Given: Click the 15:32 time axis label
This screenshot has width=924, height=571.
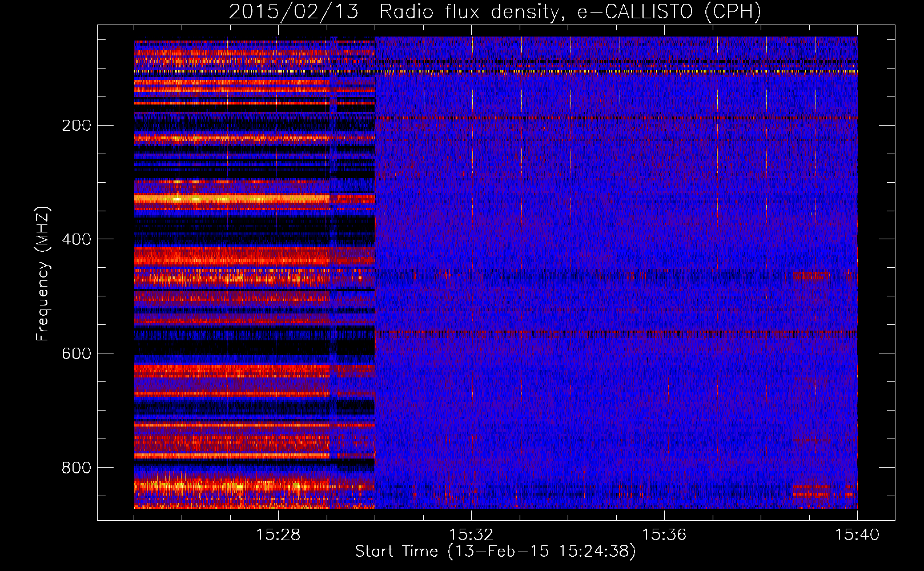Looking at the screenshot, I should point(471,535).
